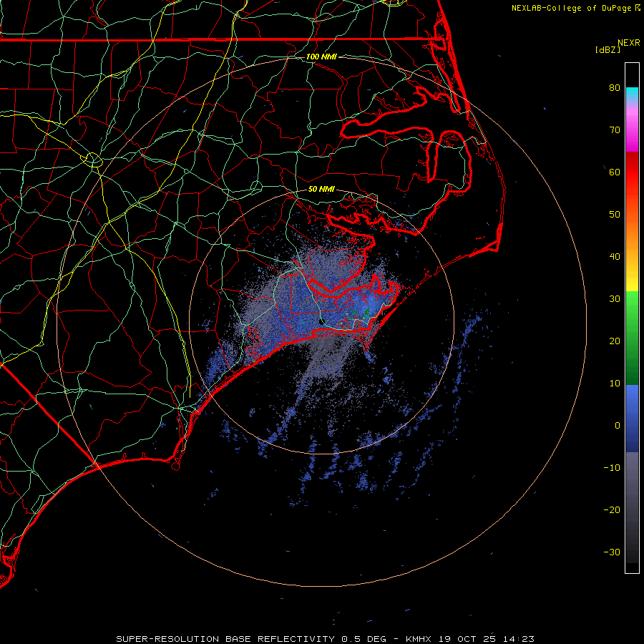Click the NEXR label above the scale

pyautogui.click(x=628, y=43)
